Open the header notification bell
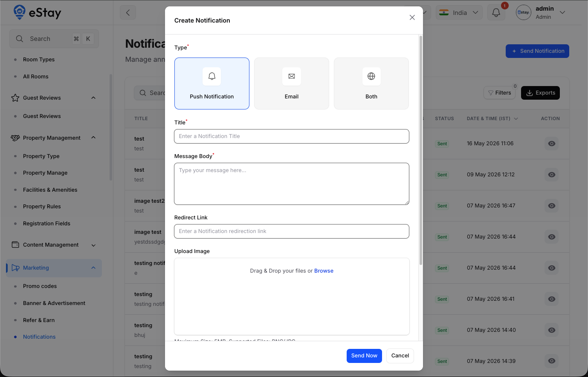The height and width of the screenshot is (377, 588). tap(496, 13)
